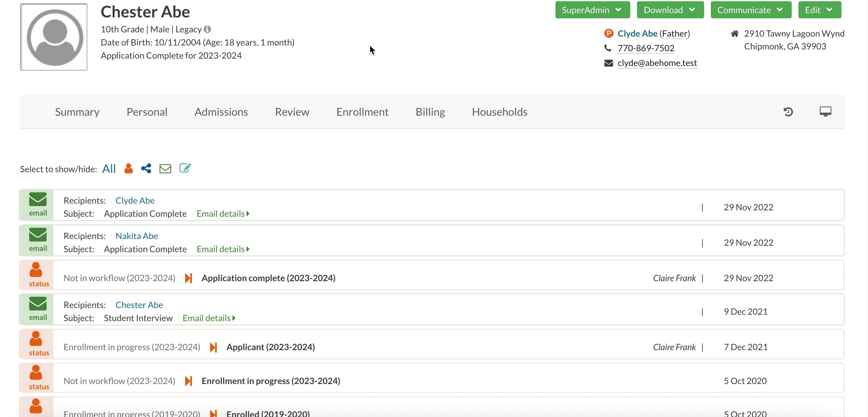Toggle email entries with green envelope filter
Image resolution: width=868 pixels, height=417 pixels.
click(165, 169)
